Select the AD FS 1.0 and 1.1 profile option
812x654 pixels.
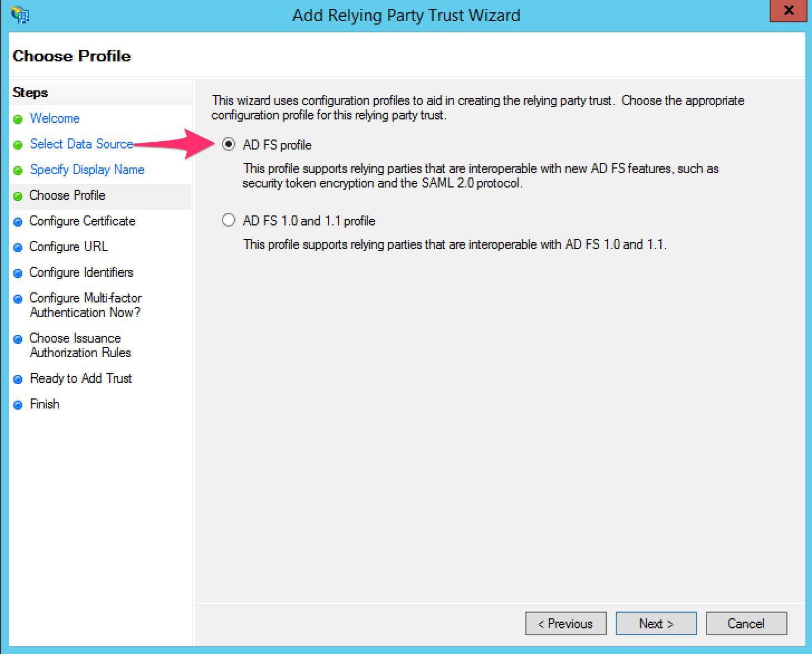pos(229,220)
